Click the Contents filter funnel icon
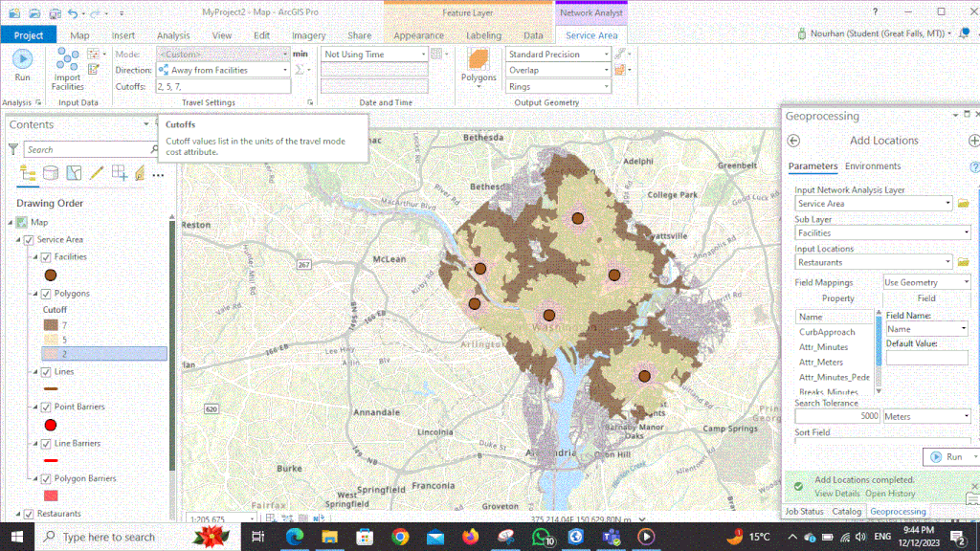This screenshot has width=980, height=551. pyautogui.click(x=13, y=149)
